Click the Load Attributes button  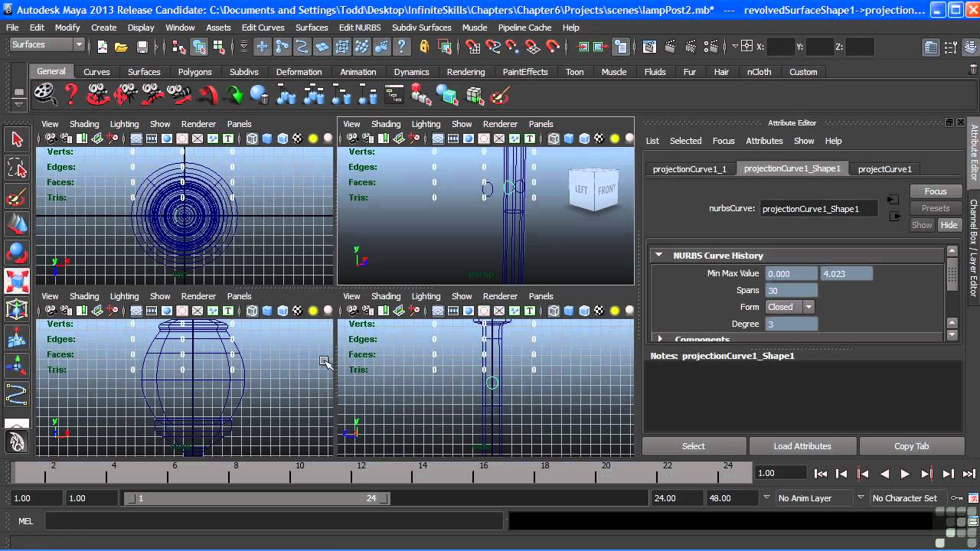tap(802, 446)
